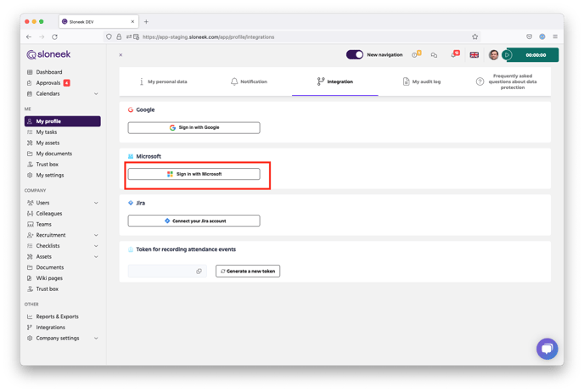Select My profile in the sidebar
Image resolution: width=584 pixels, height=392 pixels.
pos(63,121)
